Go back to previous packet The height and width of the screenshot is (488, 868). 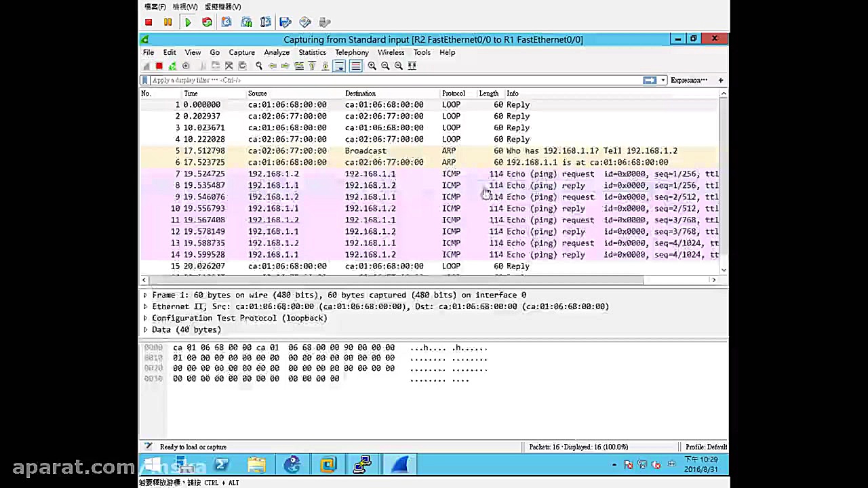[272, 66]
